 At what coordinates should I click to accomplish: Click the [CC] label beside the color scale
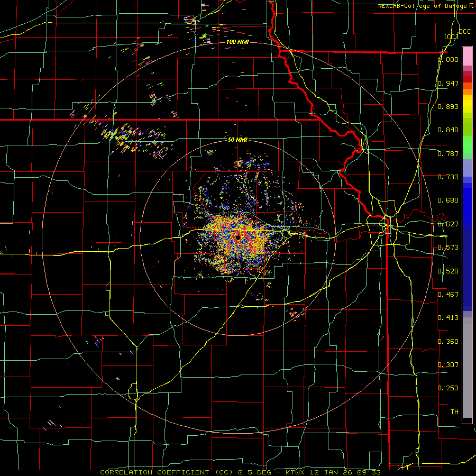451,36
